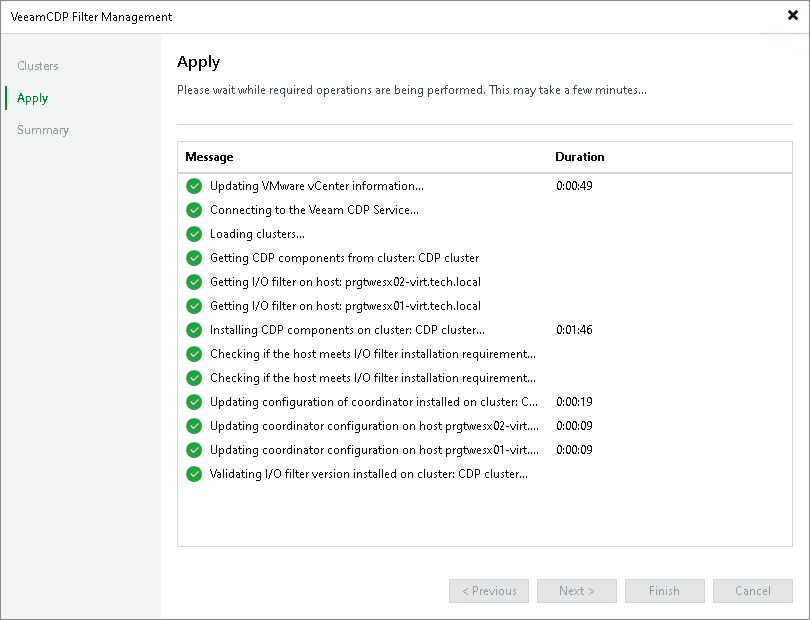
Task: Select 'Updating VMware vCenter information...' message text
Action: coord(317,186)
